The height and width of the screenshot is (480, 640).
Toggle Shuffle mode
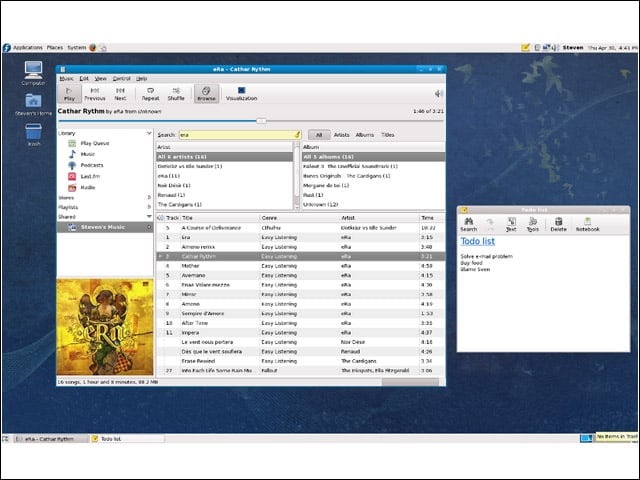[176, 94]
